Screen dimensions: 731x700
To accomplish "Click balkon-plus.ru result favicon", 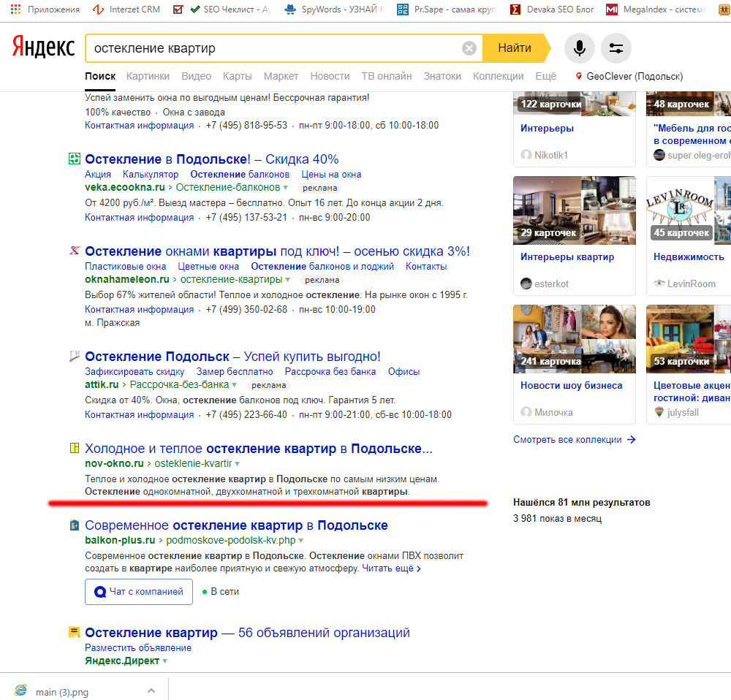I will point(75,525).
